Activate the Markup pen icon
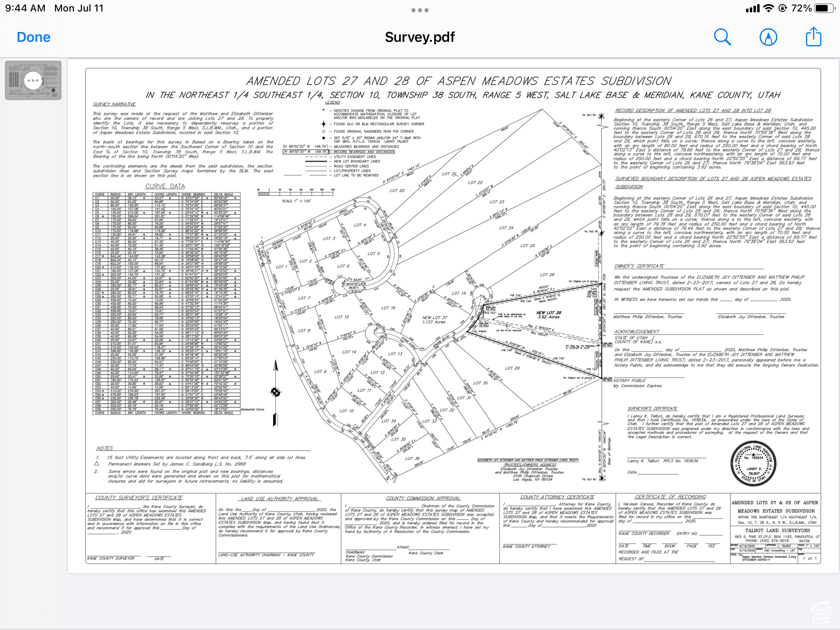Screen dimensions: 840x630 [x=768, y=37]
